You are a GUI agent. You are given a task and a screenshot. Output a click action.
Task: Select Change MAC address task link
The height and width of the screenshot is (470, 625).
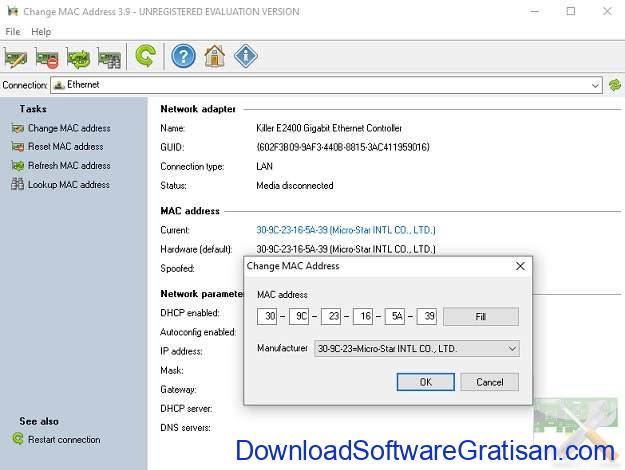pos(69,128)
